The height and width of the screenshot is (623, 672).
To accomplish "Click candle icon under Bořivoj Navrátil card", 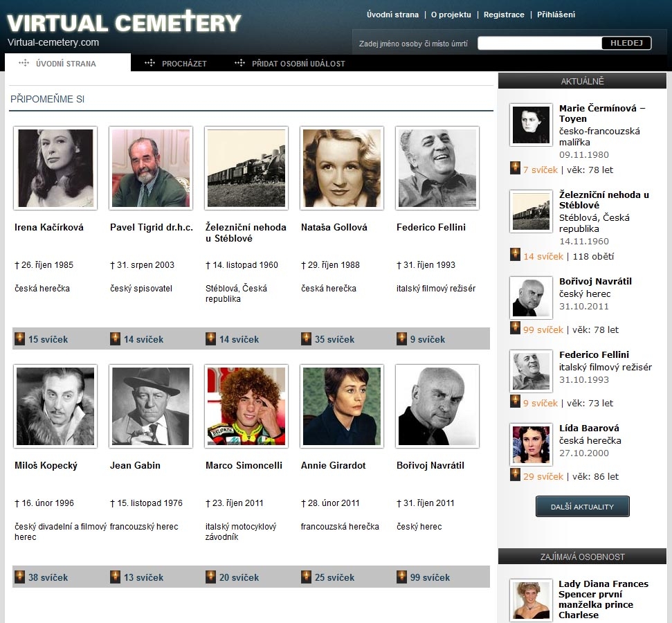I will tap(401, 577).
